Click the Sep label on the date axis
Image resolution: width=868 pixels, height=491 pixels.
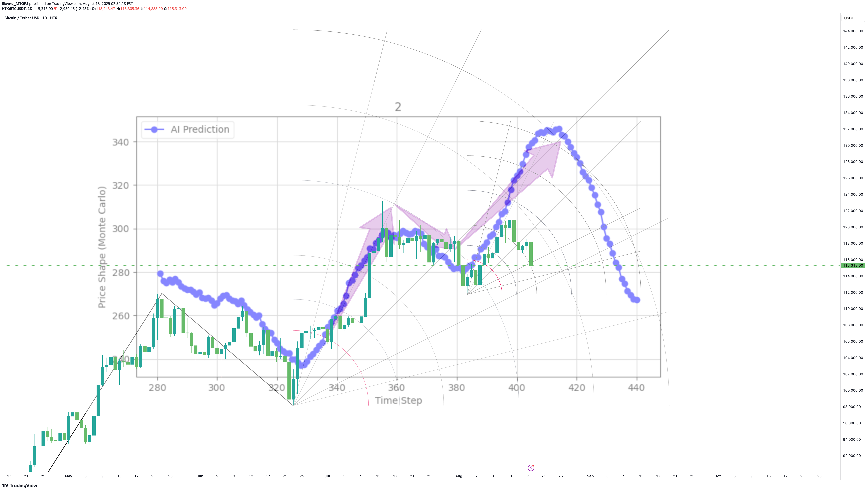[x=590, y=476]
